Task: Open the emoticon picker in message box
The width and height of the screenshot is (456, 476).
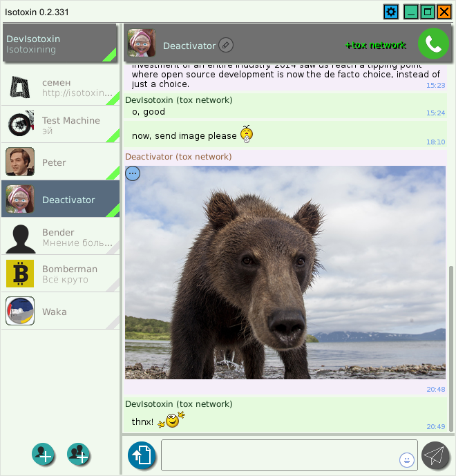Action: point(406,460)
